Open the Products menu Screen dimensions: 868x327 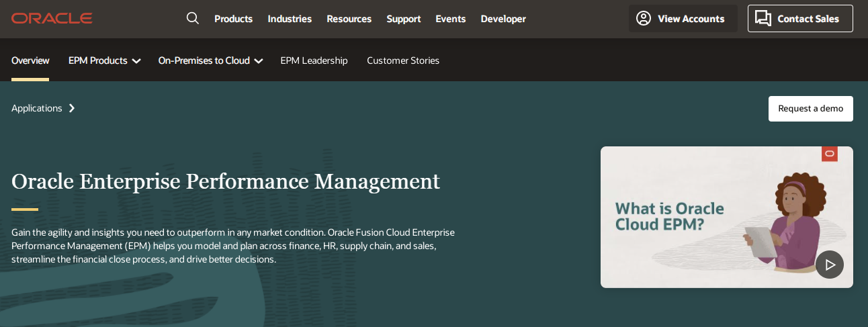pyautogui.click(x=233, y=19)
